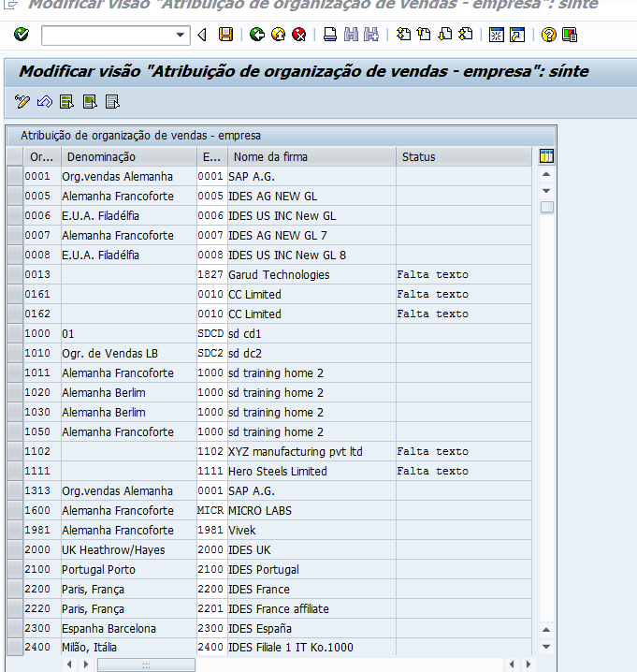
Task: Click company code field 2201
Action: pyautogui.click(x=210, y=609)
